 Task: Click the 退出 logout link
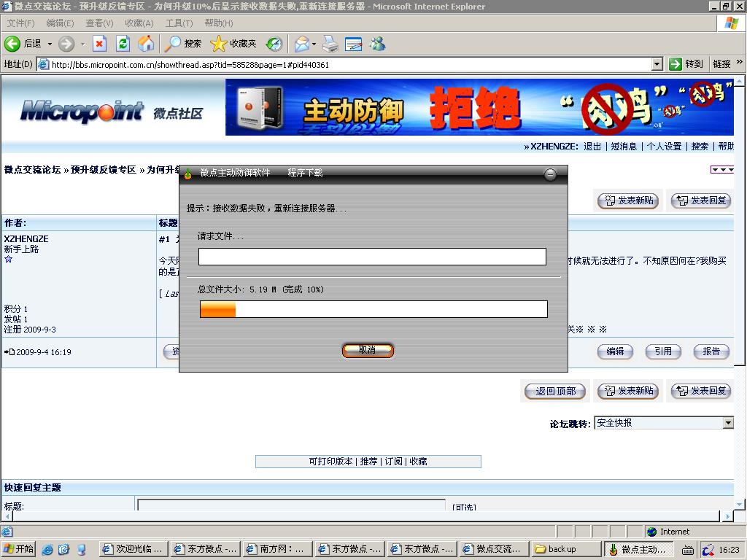(x=592, y=146)
